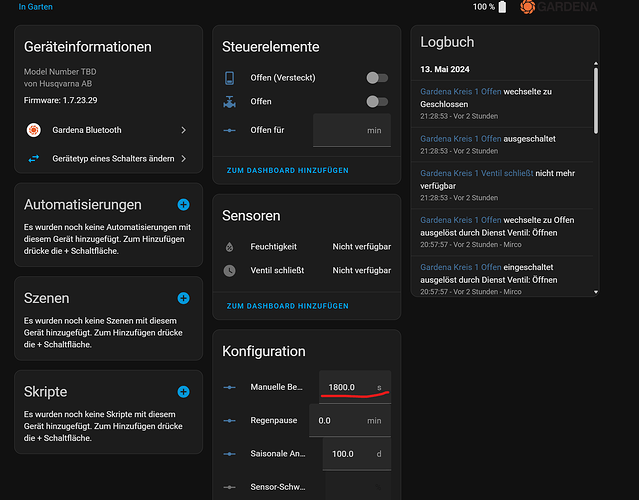The width and height of the screenshot is (639, 500).
Task: Click the Ventil schließt clock icon
Action: point(230,270)
